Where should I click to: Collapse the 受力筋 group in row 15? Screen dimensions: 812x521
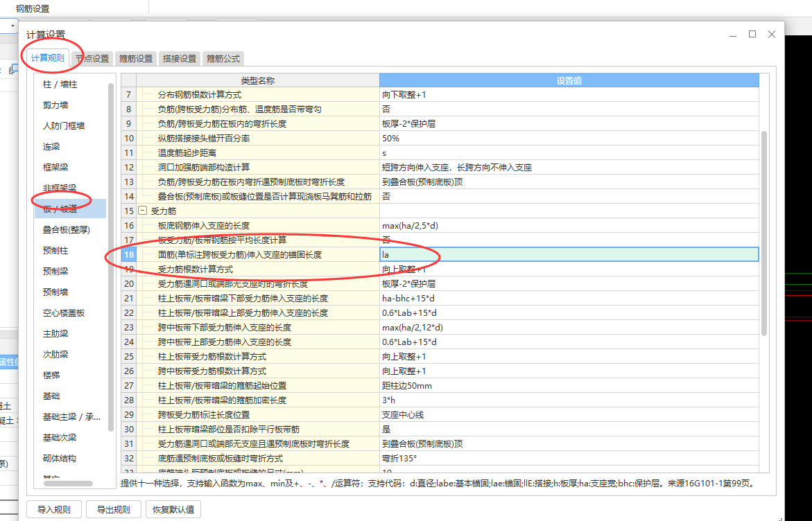[x=142, y=211]
